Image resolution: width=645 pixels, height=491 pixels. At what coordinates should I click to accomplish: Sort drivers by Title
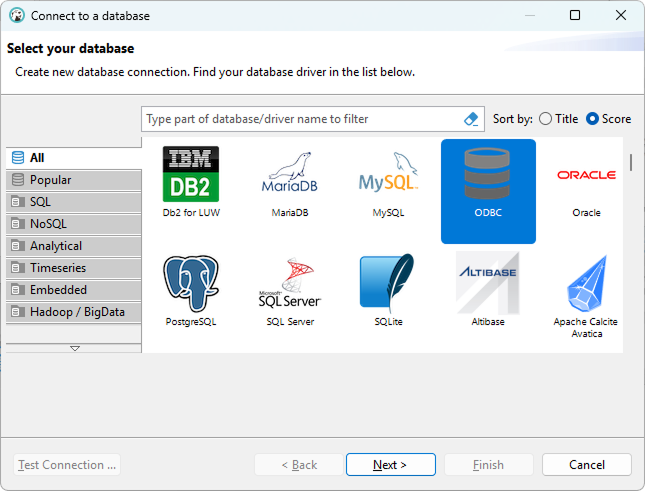click(x=545, y=119)
